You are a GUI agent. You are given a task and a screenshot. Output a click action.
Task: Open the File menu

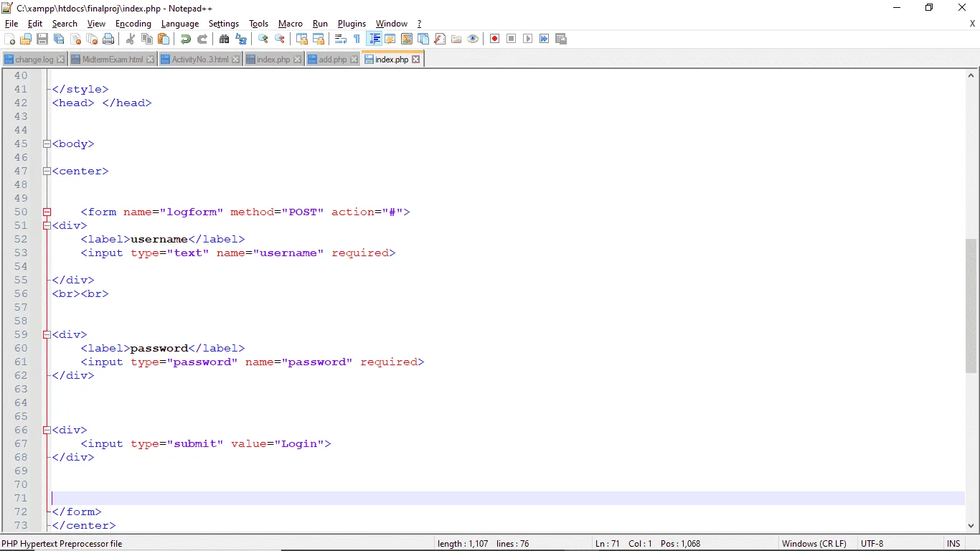click(11, 24)
